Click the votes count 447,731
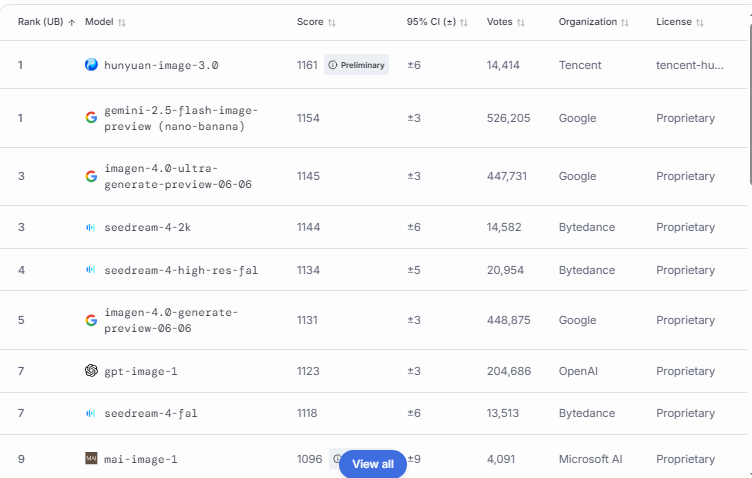 pyautogui.click(x=507, y=176)
